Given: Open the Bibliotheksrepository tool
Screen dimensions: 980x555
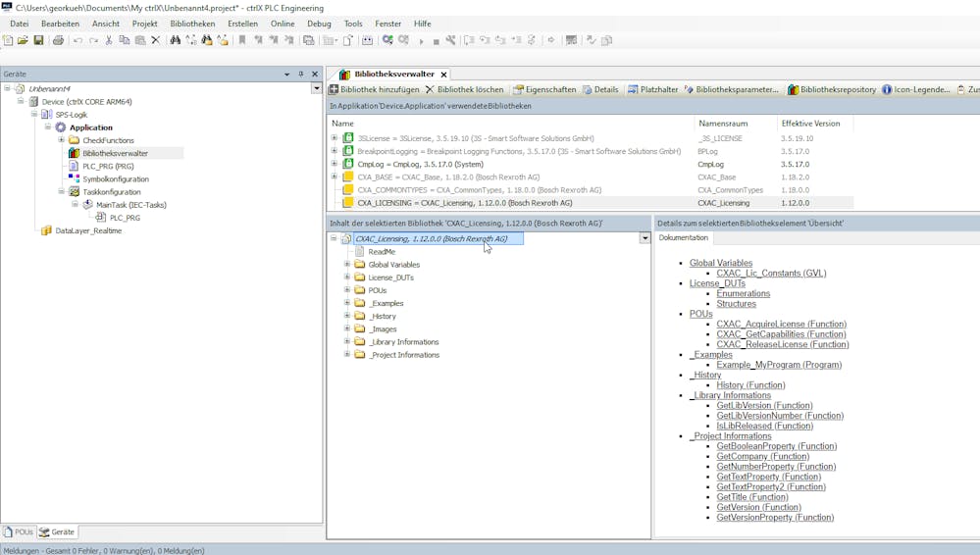Looking at the screenshot, I should click(x=831, y=89).
